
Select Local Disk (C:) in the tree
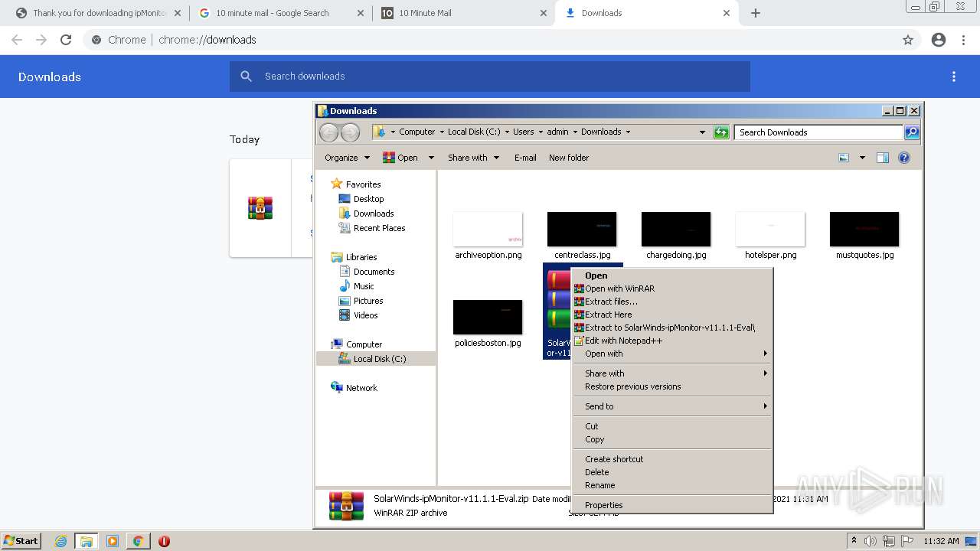tap(379, 359)
